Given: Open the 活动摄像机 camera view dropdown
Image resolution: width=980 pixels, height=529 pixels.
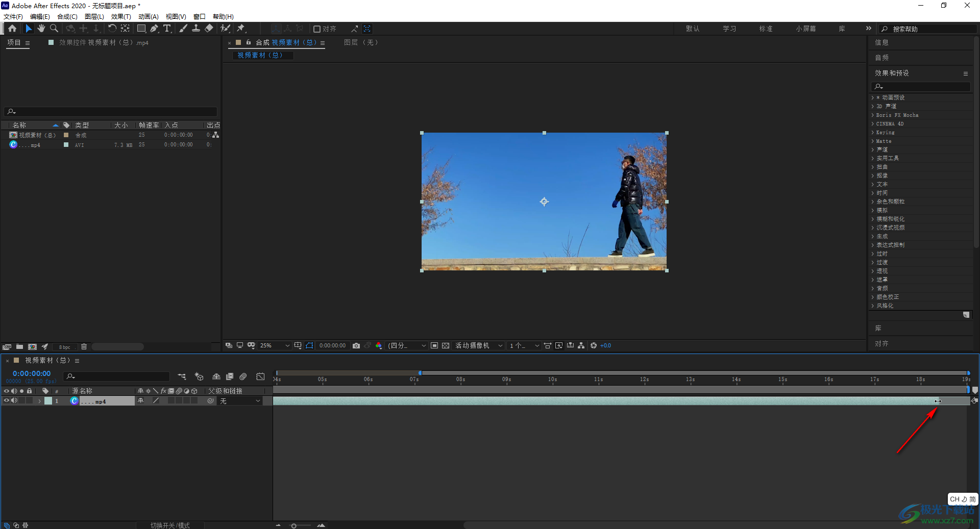Looking at the screenshot, I should pos(478,346).
